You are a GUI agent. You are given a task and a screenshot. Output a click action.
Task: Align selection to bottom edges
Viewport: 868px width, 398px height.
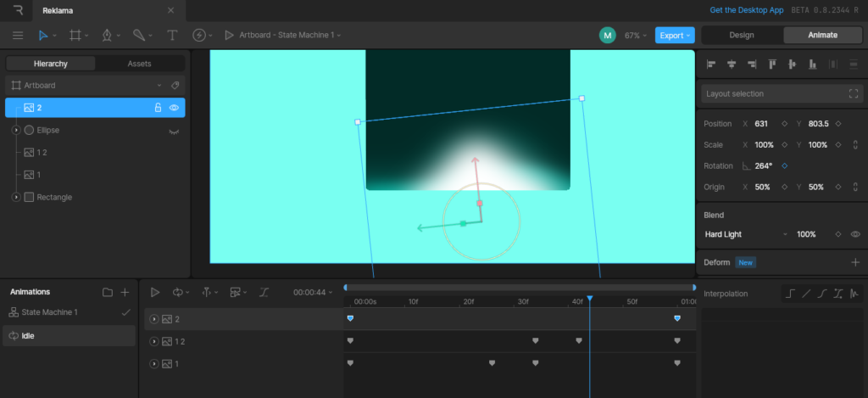813,64
